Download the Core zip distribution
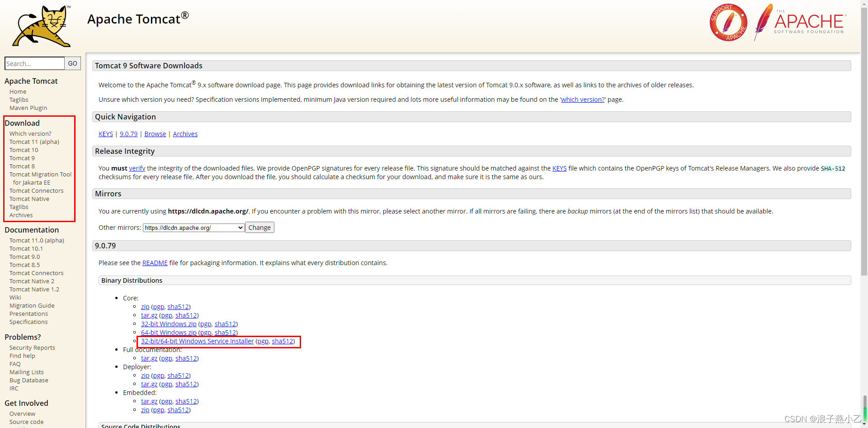The height and width of the screenshot is (428, 868). (145, 307)
